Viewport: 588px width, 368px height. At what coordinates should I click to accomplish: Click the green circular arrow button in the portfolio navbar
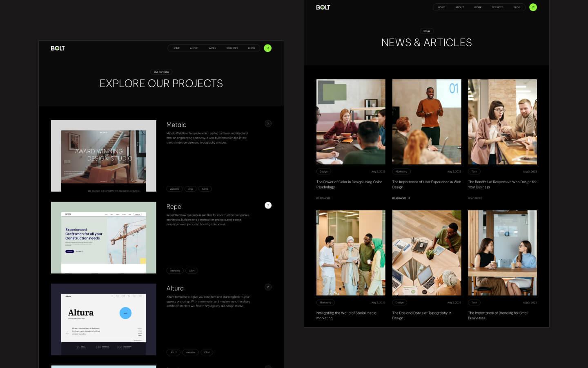point(268,48)
